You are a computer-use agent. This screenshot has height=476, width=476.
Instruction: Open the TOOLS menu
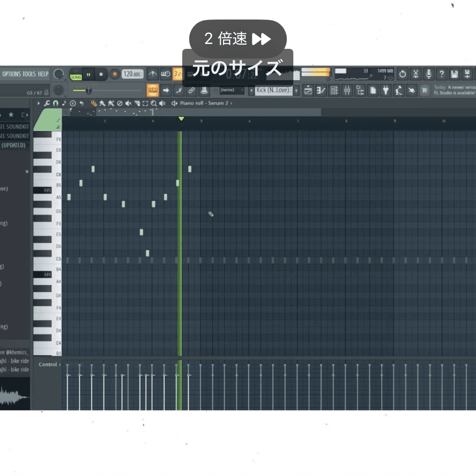(29, 74)
